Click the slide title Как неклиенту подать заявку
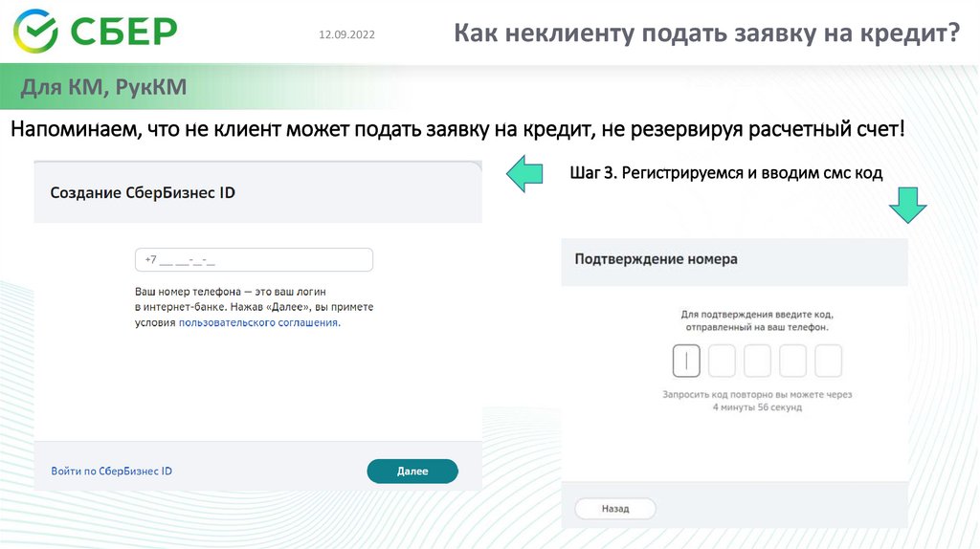Screen dimensions: 980x549 [706, 33]
